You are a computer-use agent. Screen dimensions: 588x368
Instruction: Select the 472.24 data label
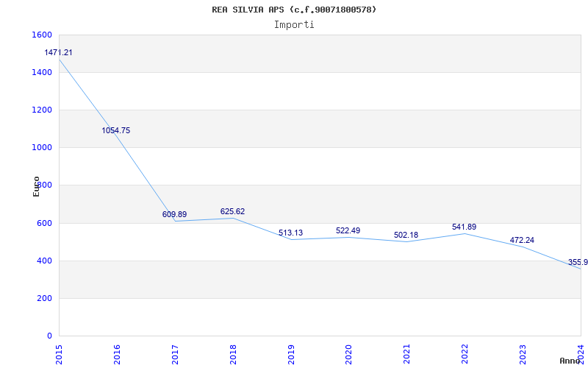tap(522, 240)
